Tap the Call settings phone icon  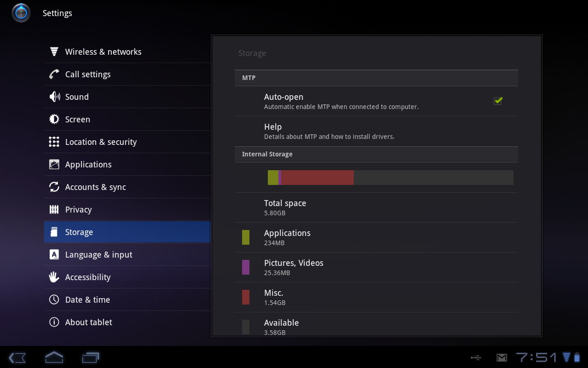[x=54, y=74]
